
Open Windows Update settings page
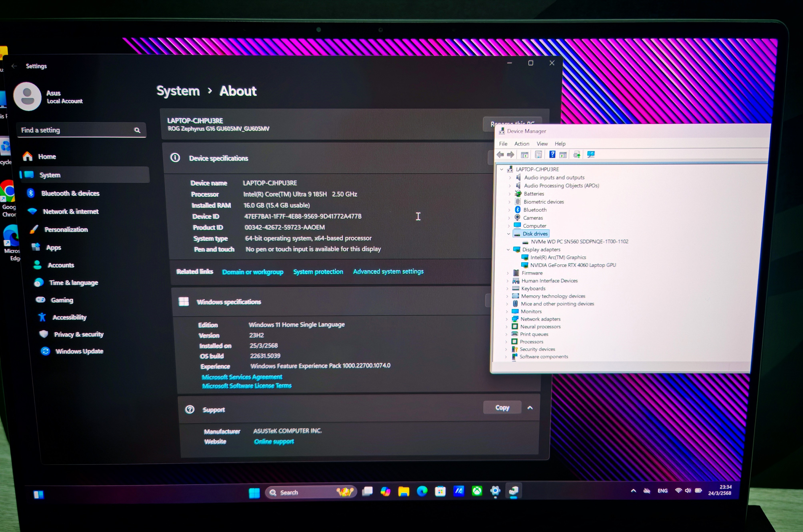click(x=79, y=351)
